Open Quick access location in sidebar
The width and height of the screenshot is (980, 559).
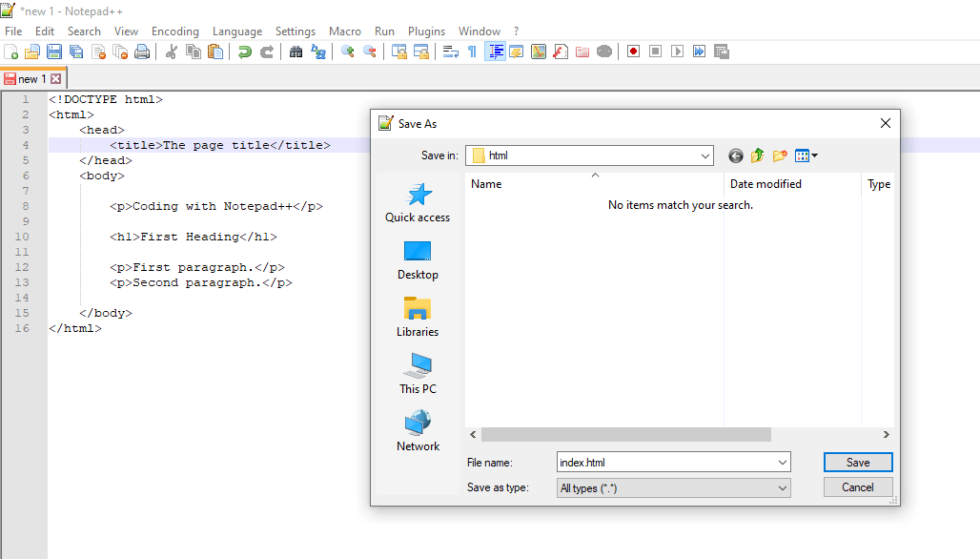pyautogui.click(x=418, y=202)
